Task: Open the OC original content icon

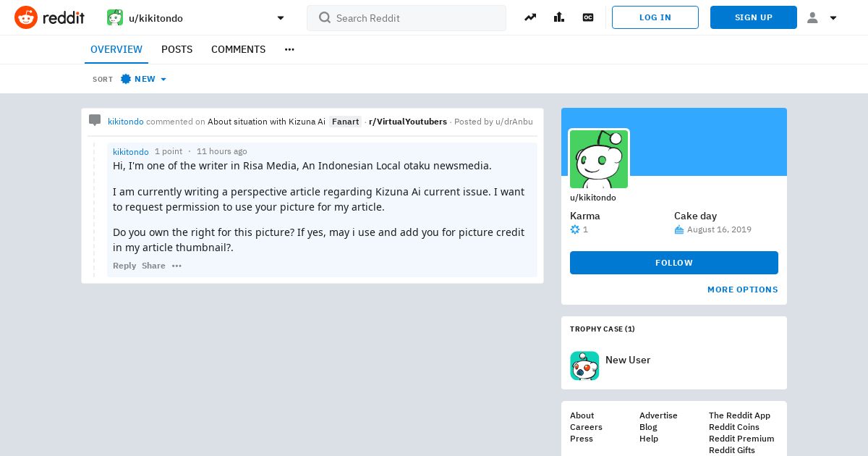Action: click(x=588, y=17)
